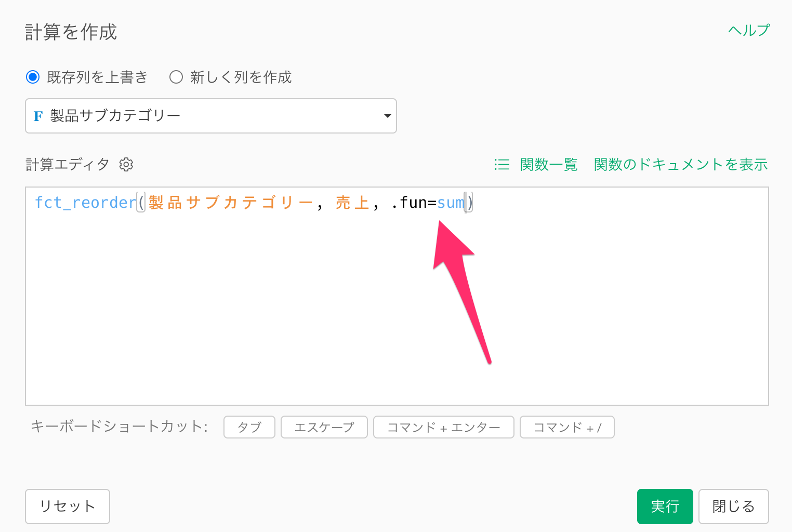Click the list icon beside 関数一覧
The image size is (792, 532).
501,165
